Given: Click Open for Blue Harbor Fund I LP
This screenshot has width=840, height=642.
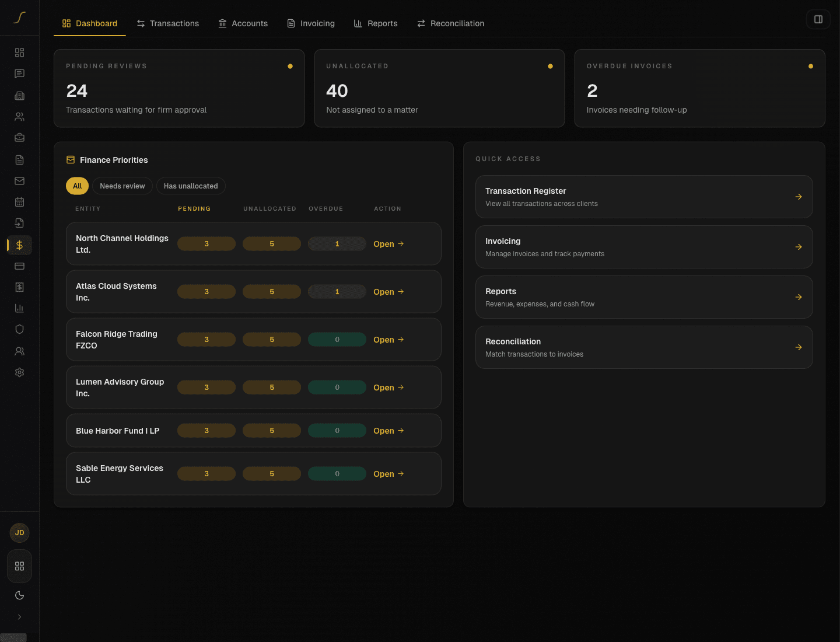Looking at the screenshot, I should (388, 431).
